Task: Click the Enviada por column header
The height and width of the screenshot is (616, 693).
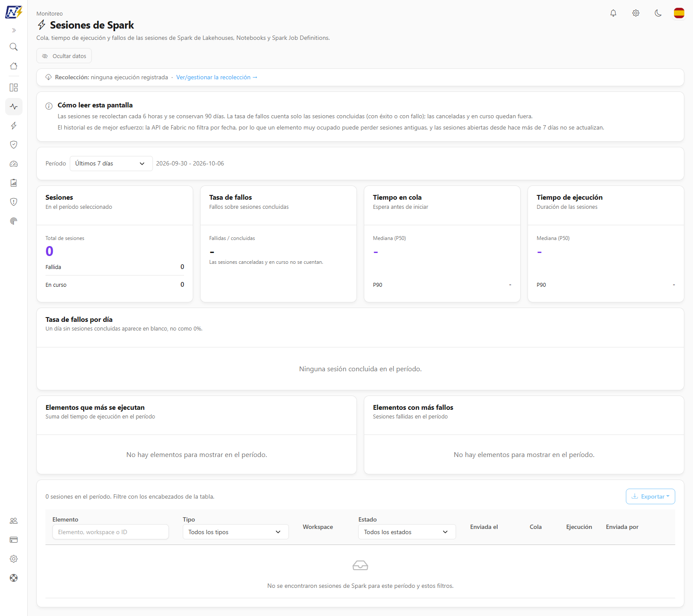Action: (622, 527)
